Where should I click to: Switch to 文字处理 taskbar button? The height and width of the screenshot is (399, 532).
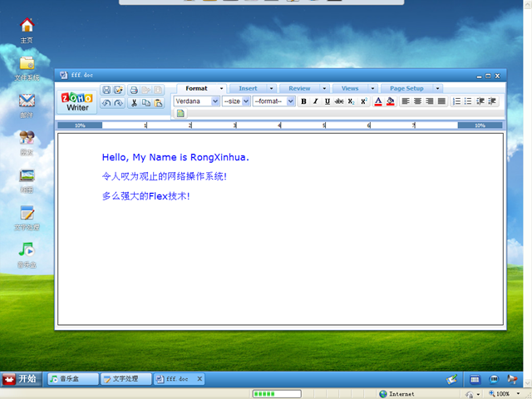point(126,379)
